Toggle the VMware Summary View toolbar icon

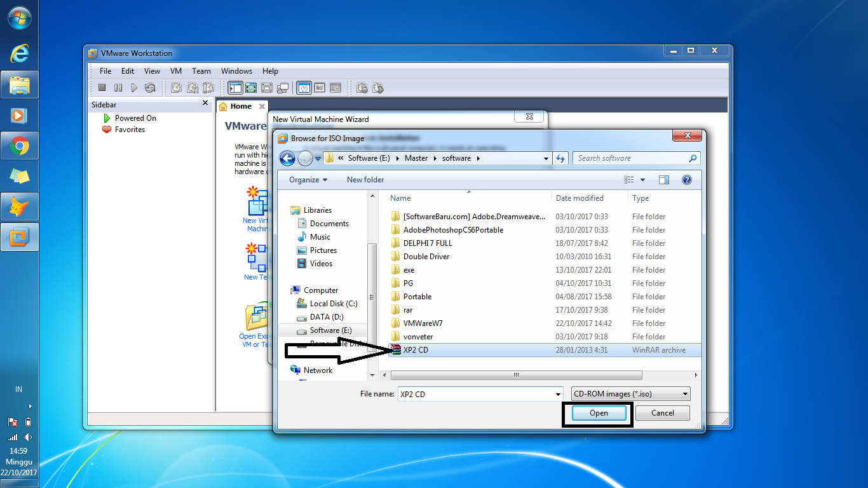click(304, 88)
